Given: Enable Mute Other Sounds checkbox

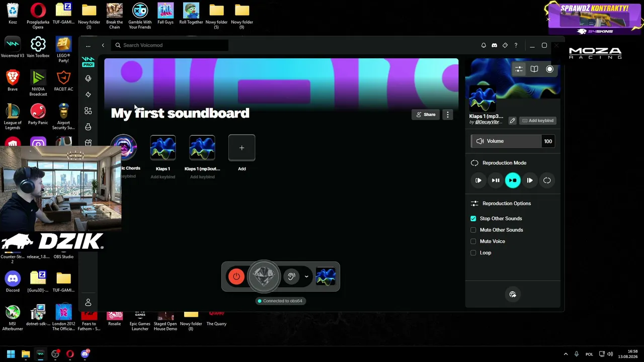Looking at the screenshot, I should (x=473, y=230).
